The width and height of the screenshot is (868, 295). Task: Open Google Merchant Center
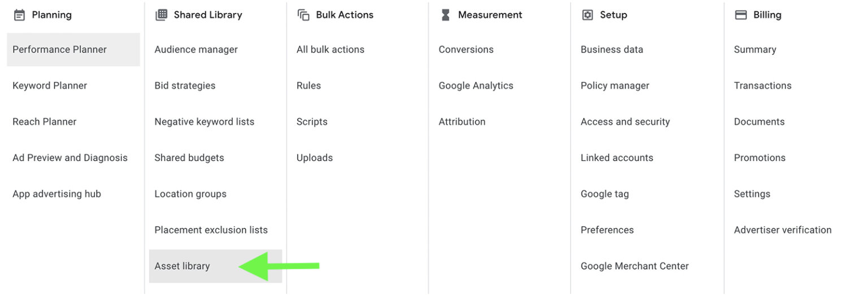(x=635, y=266)
